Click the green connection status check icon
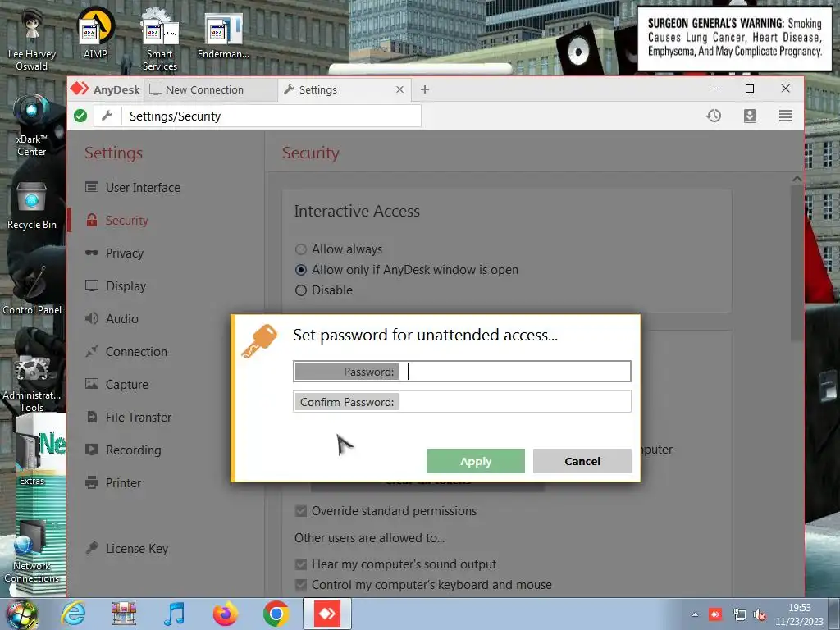The height and width of the screenshot is (630, 840). pyautogui.click(x=80, y=116)
